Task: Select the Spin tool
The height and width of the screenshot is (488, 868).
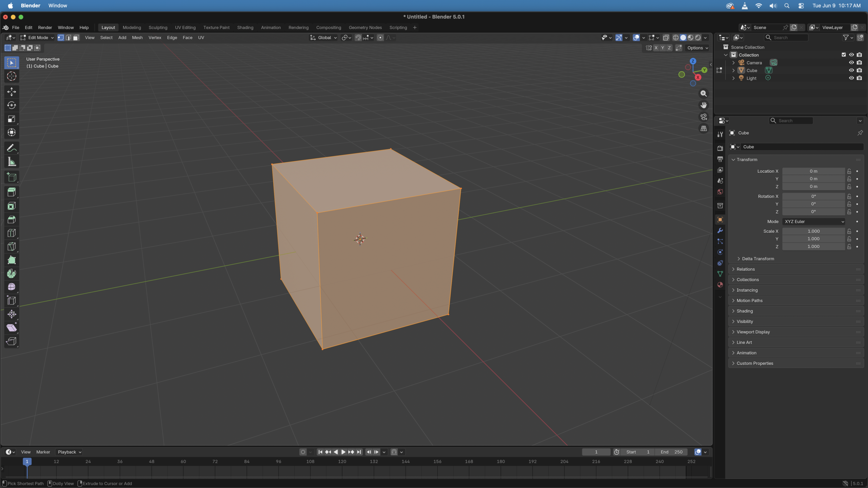Action: 12,274
